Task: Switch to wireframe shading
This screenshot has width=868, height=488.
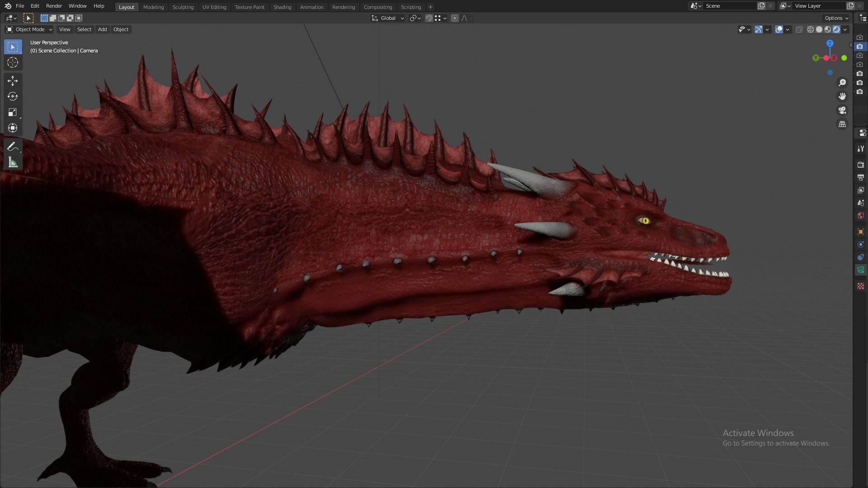Action: pyautogui.click(x=811, y=29)
